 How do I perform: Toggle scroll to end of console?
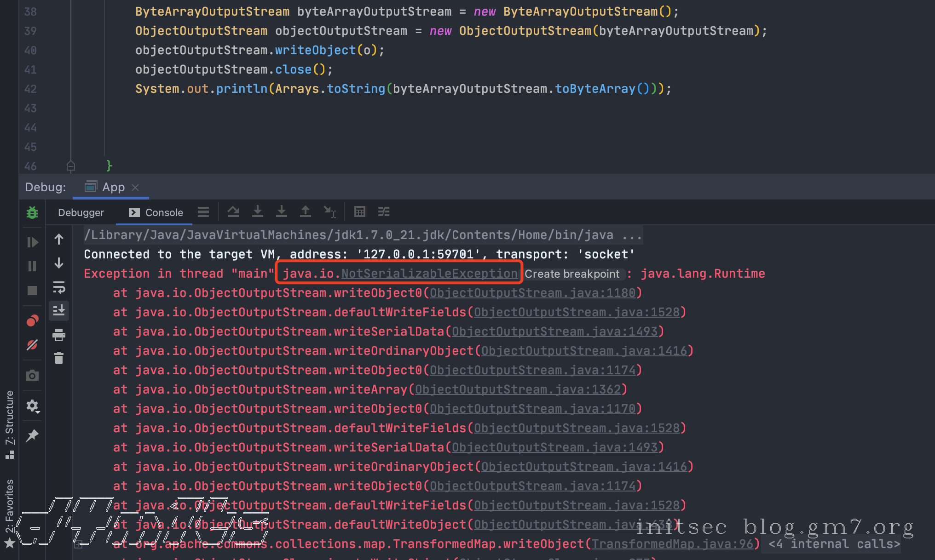coord(59,311)
